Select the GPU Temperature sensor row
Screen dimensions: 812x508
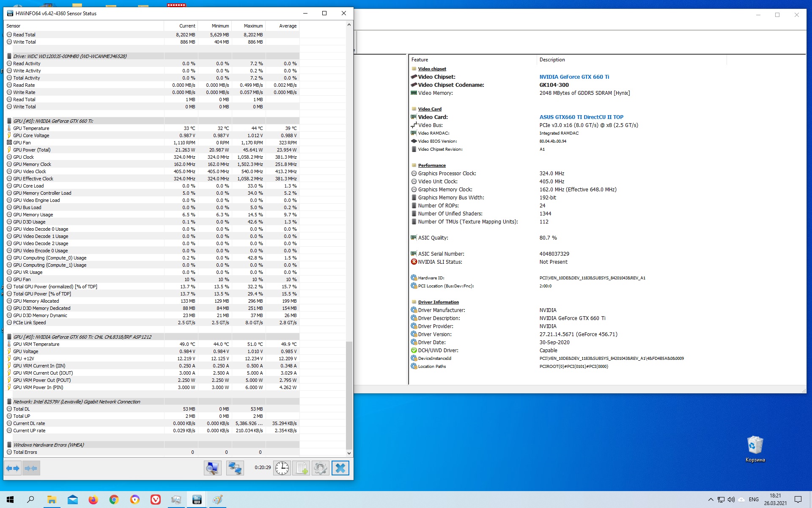(31, 128)
